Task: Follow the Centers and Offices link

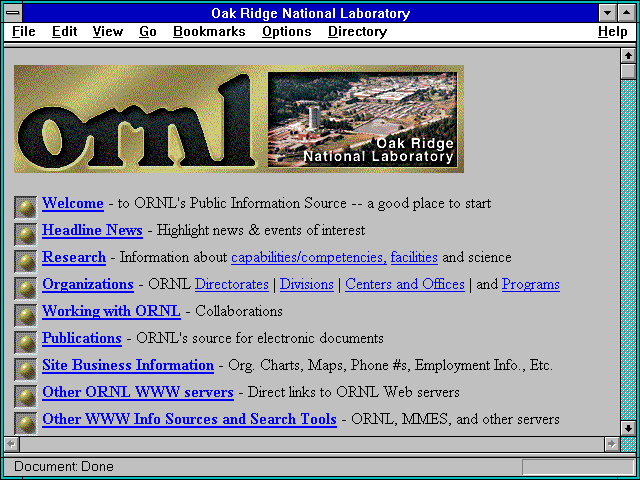Action: pos(405,284)
